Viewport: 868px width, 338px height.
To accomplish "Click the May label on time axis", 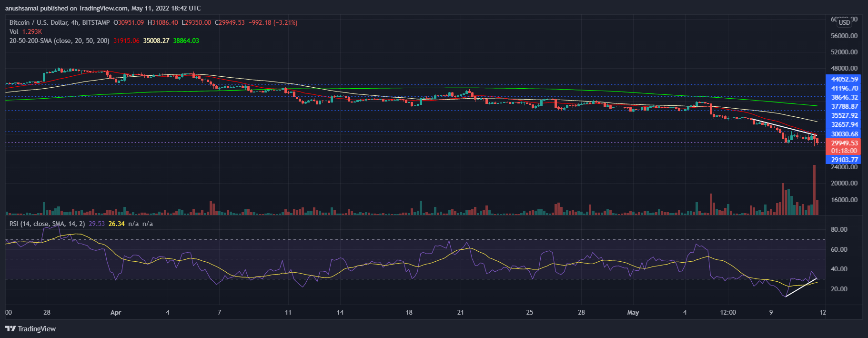I will pyautogui.click(x=633, y=313).
